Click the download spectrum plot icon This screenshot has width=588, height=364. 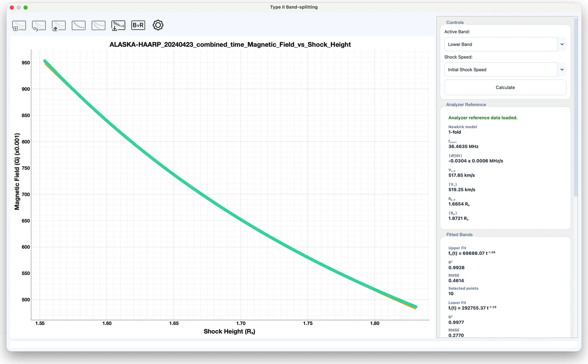coord(118,25)
